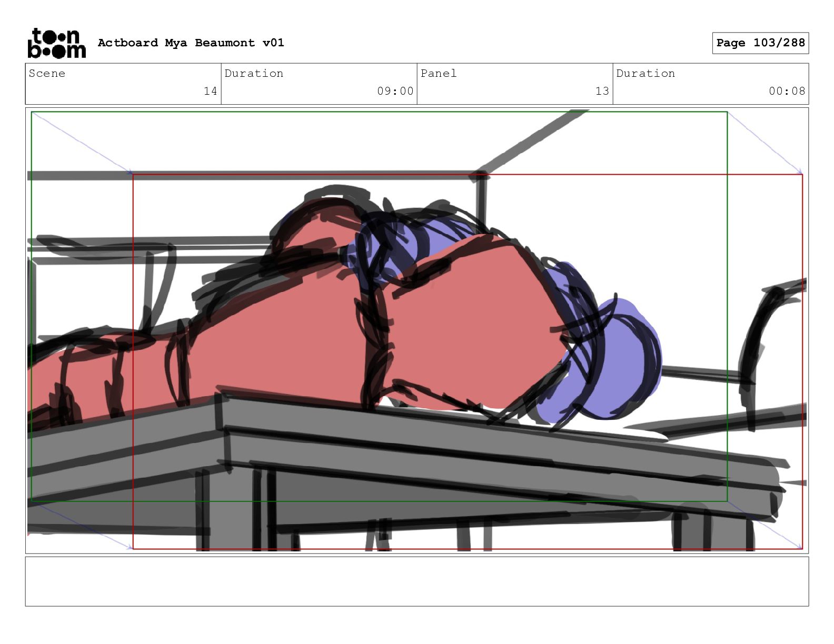Select panel number value '13'

pos(602,91)
